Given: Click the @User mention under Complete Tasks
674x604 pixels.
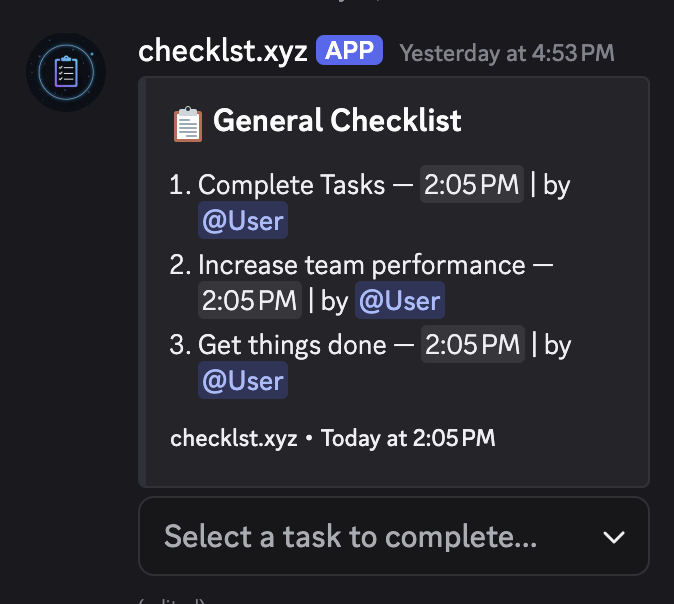Looking at the screenshot, I should tap(243, 221).
